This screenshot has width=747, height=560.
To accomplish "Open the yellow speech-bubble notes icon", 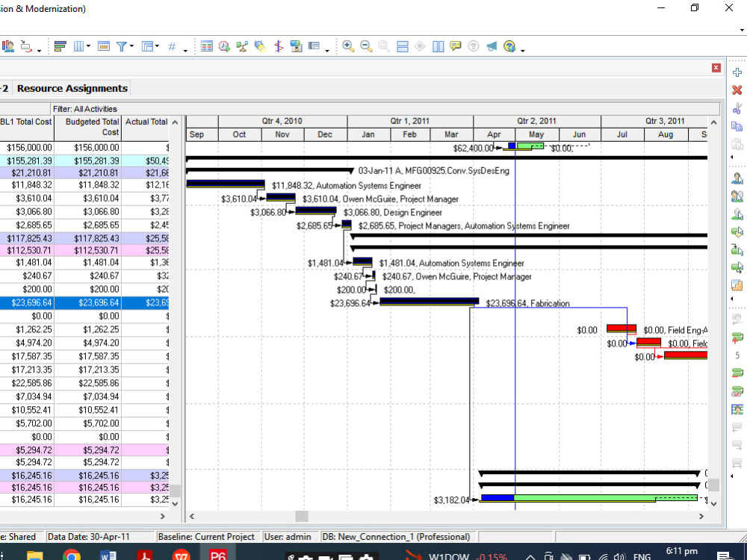I will (x=456, y=46).
